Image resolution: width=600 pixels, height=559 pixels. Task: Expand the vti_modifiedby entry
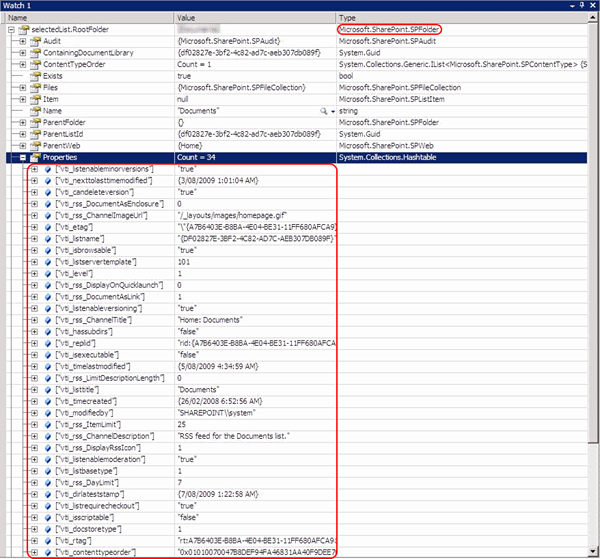pyautogui.click(x=34, y=413)
